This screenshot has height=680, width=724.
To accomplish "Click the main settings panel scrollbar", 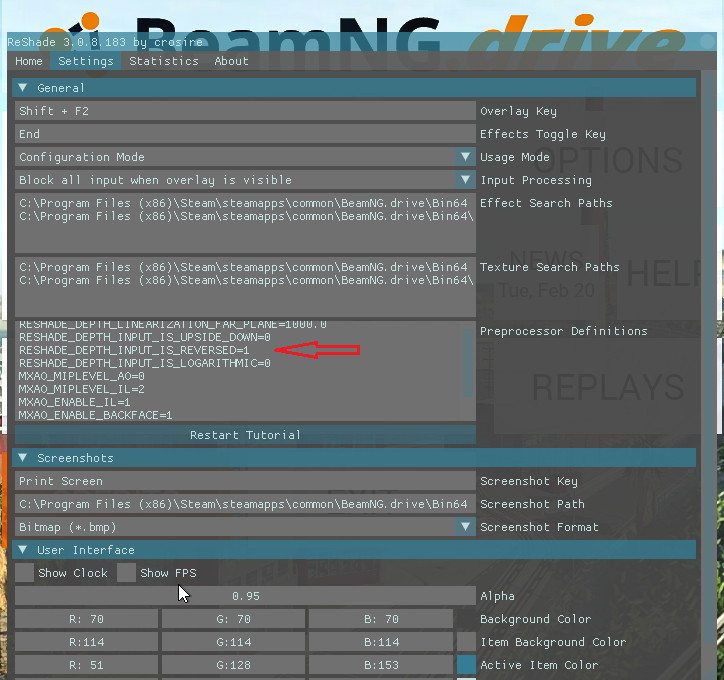I will point(708,355).
